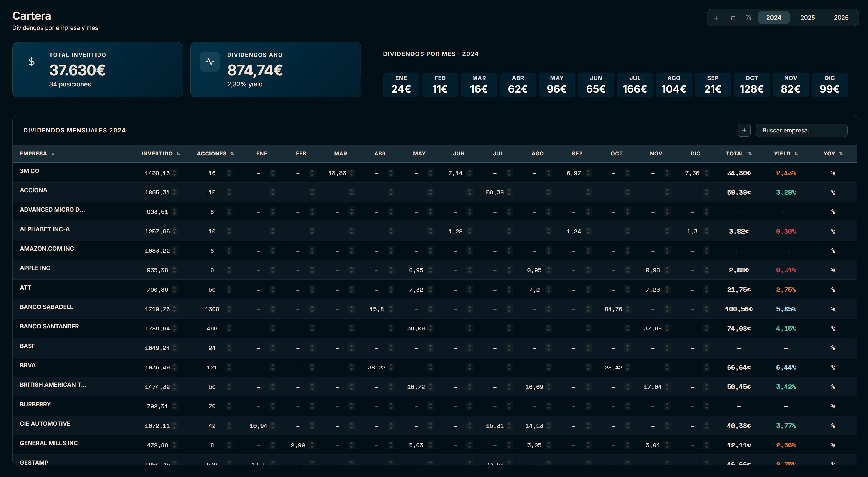Adjust BASF invertido stepper

point(174,348)
